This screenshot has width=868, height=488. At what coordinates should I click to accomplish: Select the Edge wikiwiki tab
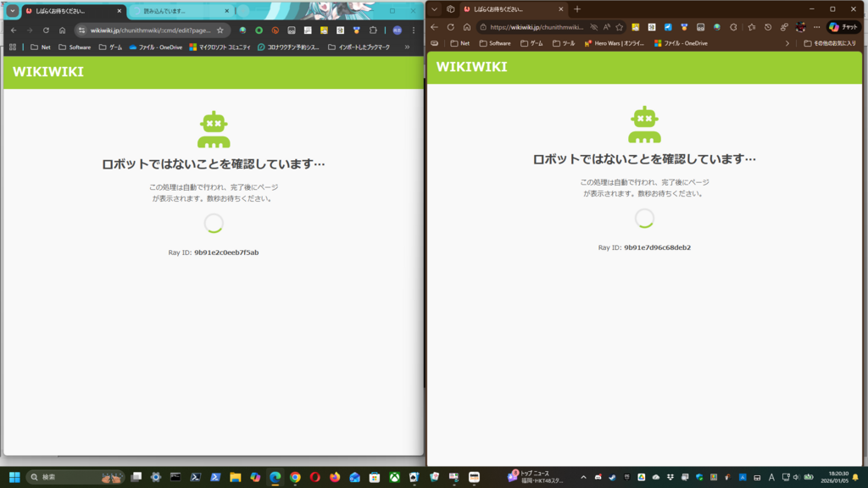(x=509, y=9)
